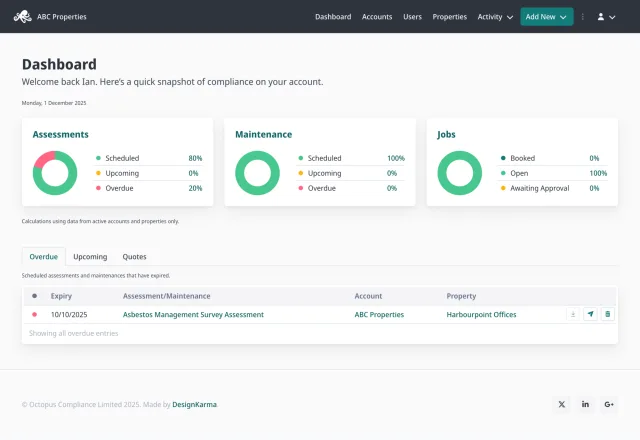Open the Accounts navigation item
The height and width of the screenshot is (440, 640).
click(x=377, y=17)
